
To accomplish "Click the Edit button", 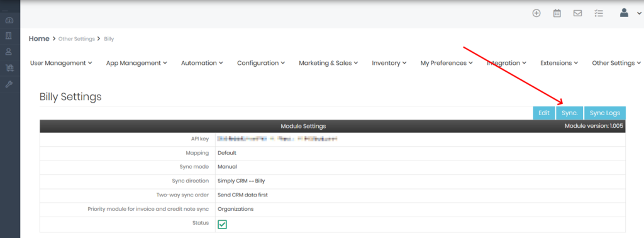I will pyautogui.click(x=544, y=113).
